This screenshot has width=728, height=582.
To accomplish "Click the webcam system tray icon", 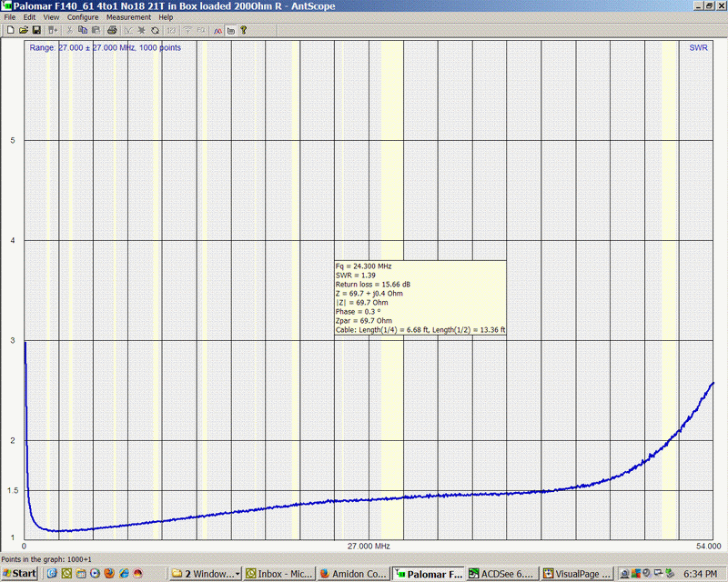I will [624, 574].
